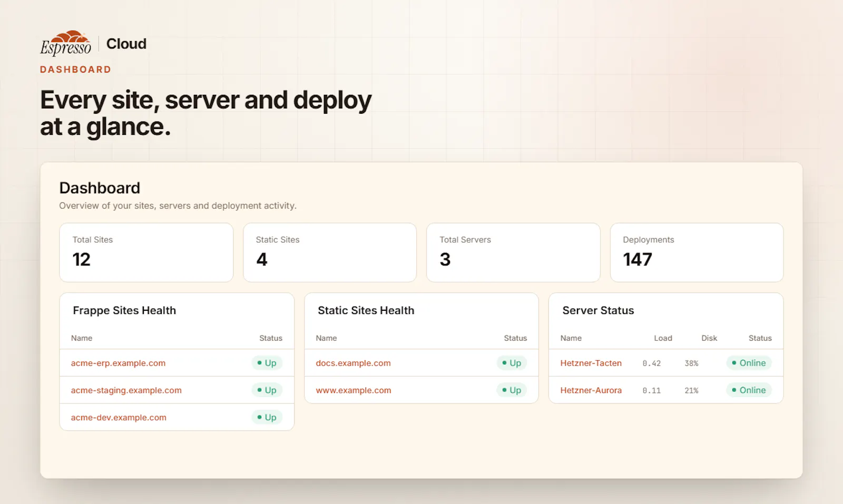Open Hetzner-Aurora server link
This screenshot has height=504, width=843.
[591, 390]
